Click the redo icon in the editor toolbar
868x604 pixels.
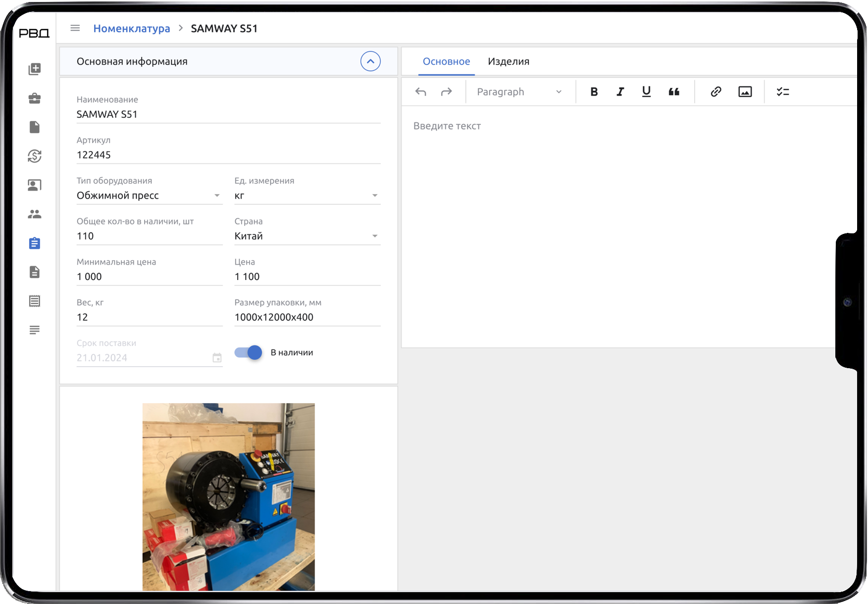(446, 92)
